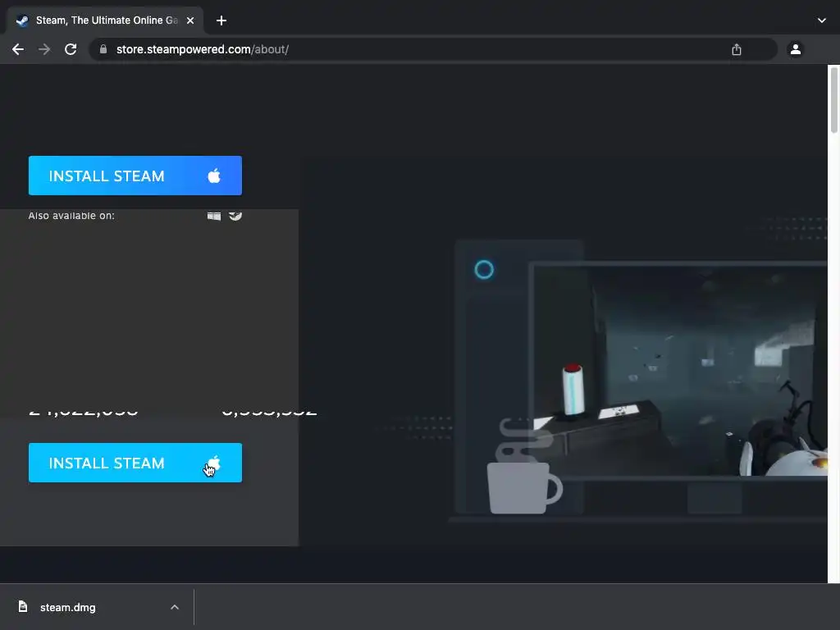
Task: Expand steam.dmg download options chevron
Action: click(x=175, y=607)
